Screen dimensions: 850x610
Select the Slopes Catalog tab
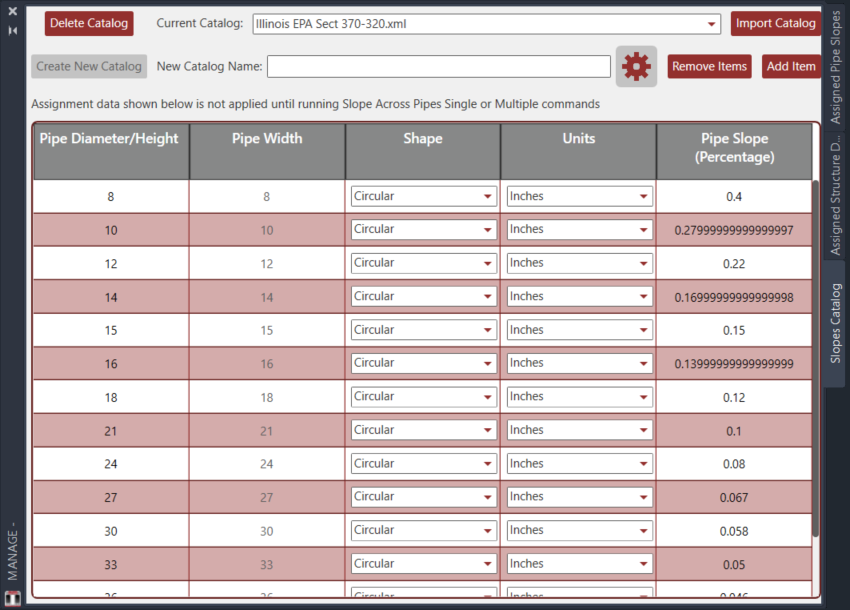835,323
